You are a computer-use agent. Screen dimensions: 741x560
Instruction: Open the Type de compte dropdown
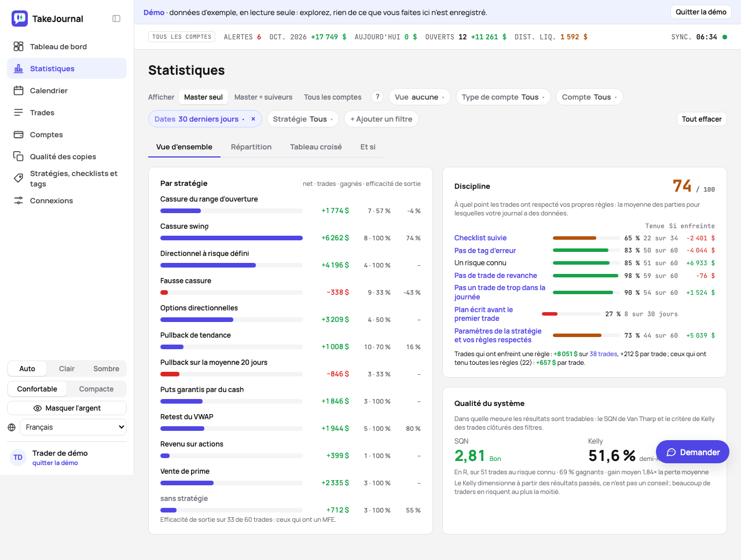point(503,97)
